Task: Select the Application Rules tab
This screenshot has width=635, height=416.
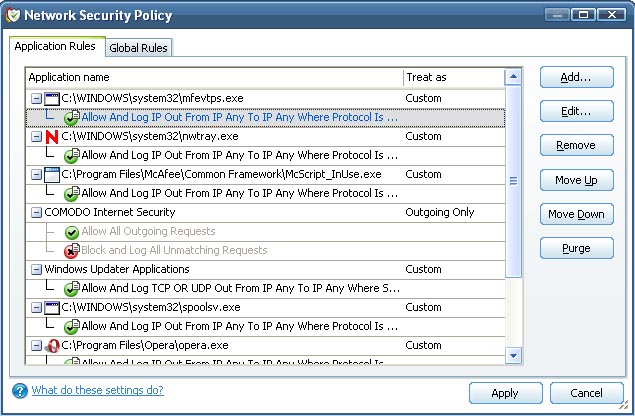Action: click(55, 46)
